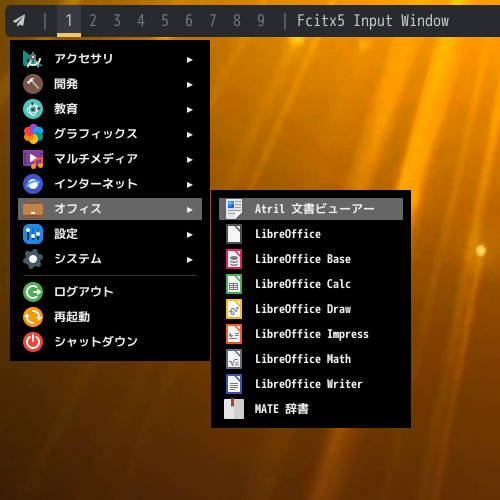Click the 教育 atom icon
This screenshot has height=500, width=500.
[x=33, y=109]
